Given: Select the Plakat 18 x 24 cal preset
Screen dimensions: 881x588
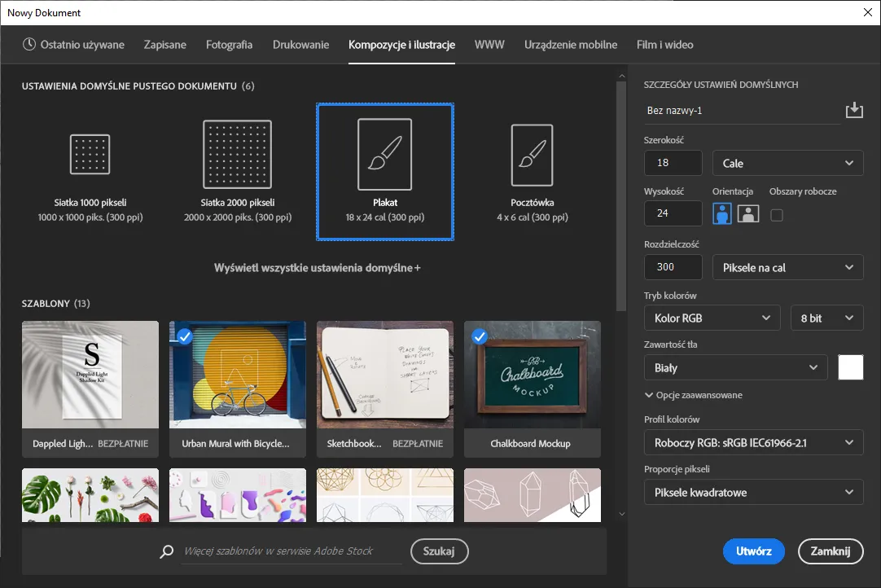Looking at the screenshot, I should pos(384,171).
